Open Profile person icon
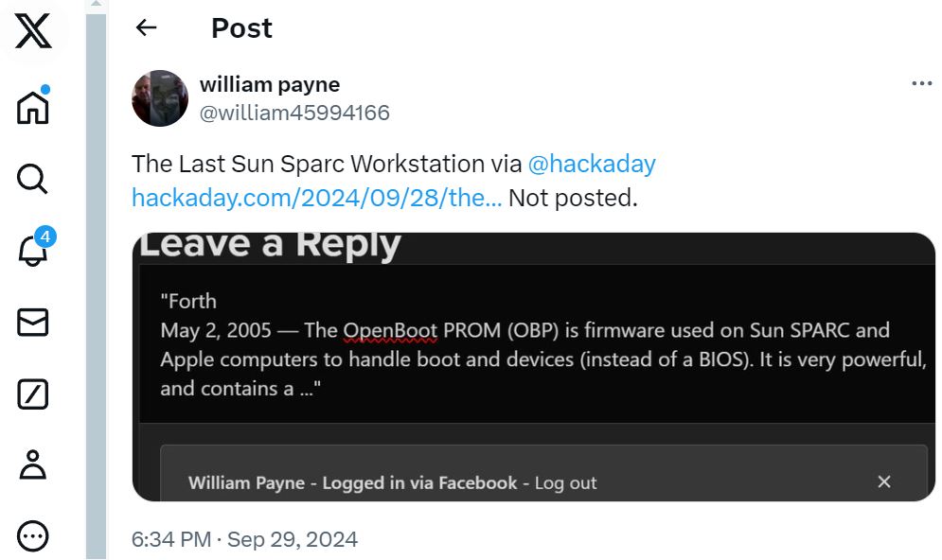942x560 pixels. coord(32,464)
